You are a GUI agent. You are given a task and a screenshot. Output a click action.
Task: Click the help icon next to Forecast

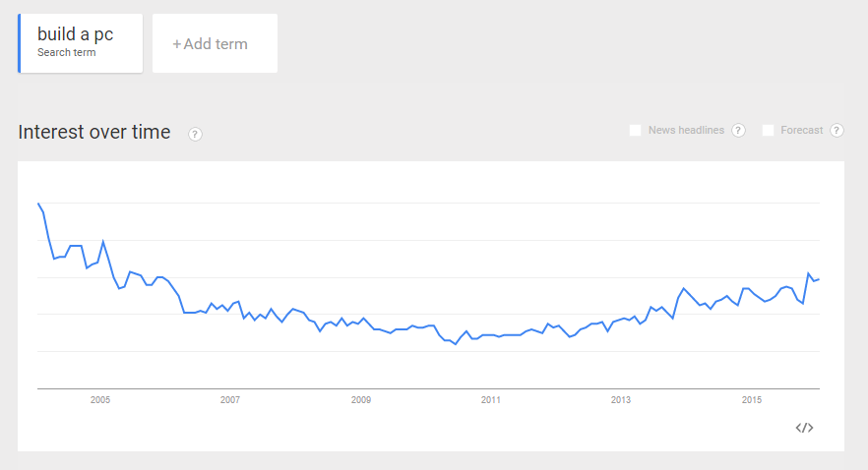point(837,131)
